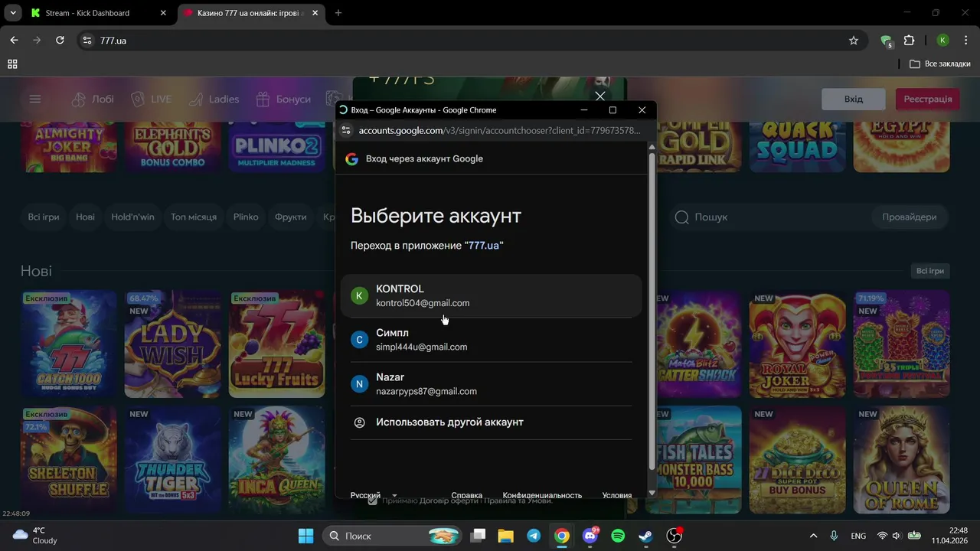Open a new browser tab
Viewport: 980px width, 551px height.
[338, 13]
